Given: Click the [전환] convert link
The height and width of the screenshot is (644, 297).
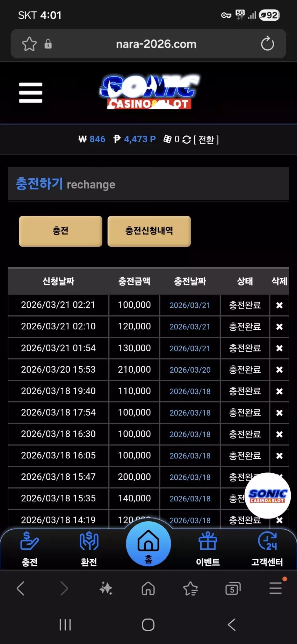Looking at the screenshot, I should click(206, 139).
